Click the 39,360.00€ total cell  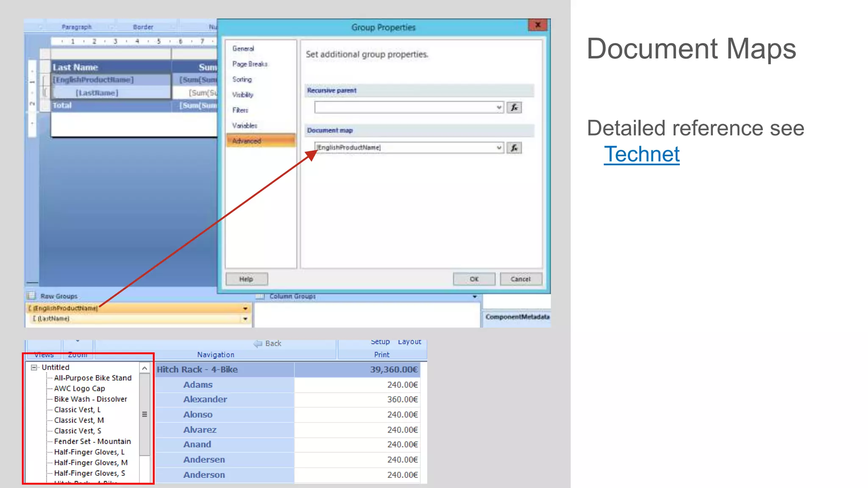coord(357,369)
